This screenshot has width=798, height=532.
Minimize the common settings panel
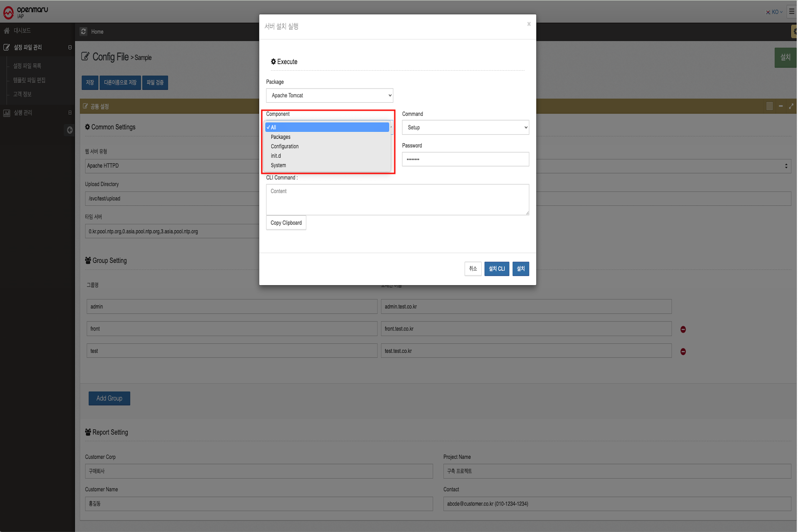tap(781, 106)
